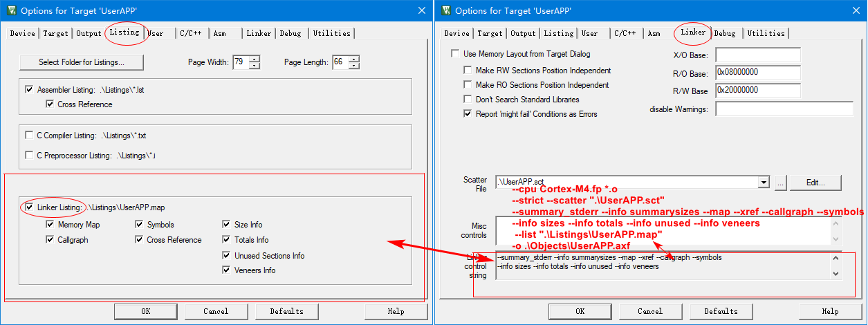This screenshot has height=325, width=868.
Task: Enable Use Memory Layout from Target Dialog
Action: point(455,53)
